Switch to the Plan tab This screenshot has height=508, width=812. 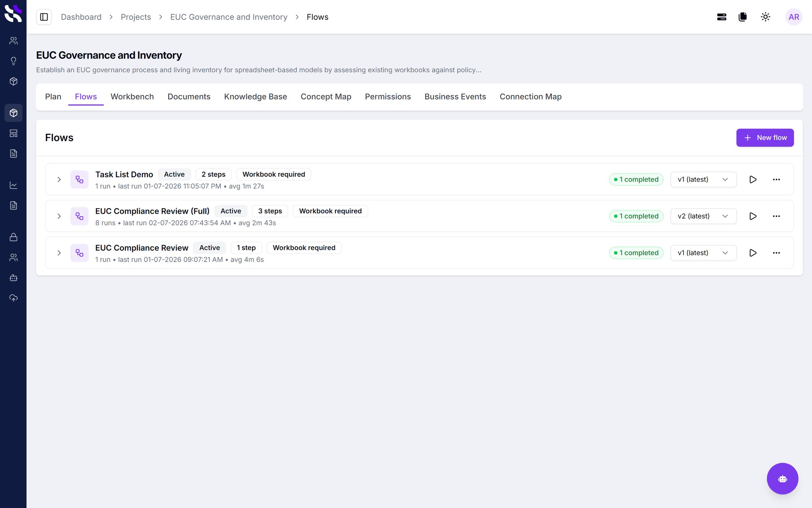click(x=53, y=97)
